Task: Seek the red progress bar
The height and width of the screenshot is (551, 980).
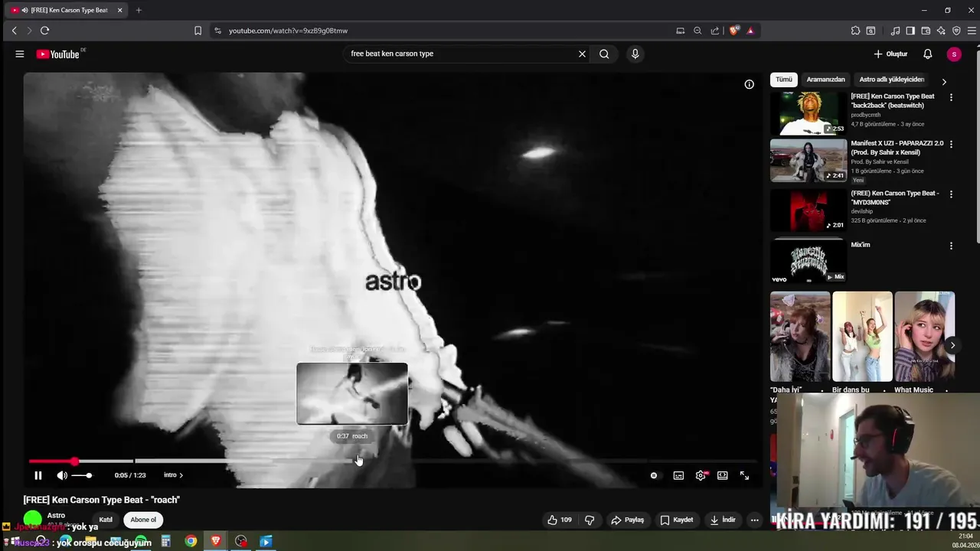Action: (52, 461)
